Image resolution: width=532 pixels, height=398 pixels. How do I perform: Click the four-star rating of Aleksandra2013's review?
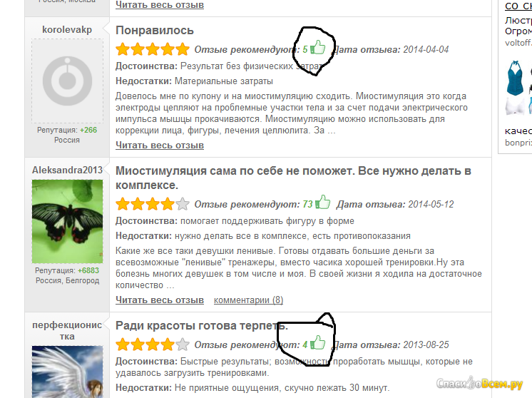pos(153,204)
